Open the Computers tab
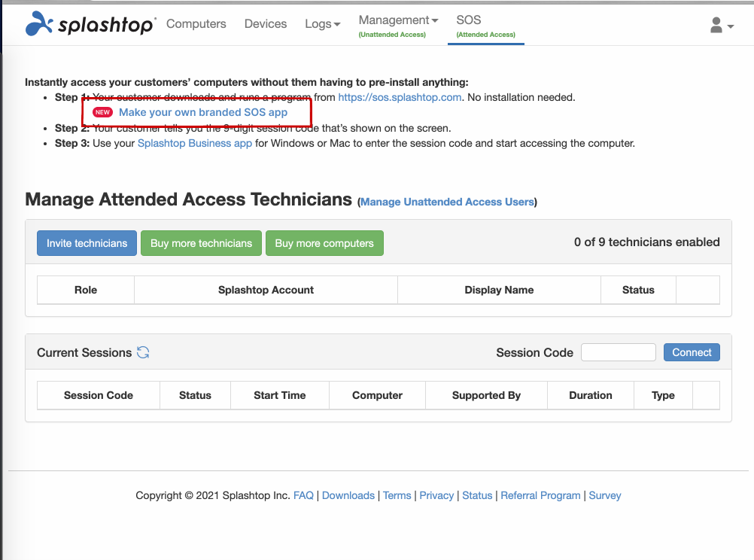This screenshot has height=560, width=754. [196, 23]
